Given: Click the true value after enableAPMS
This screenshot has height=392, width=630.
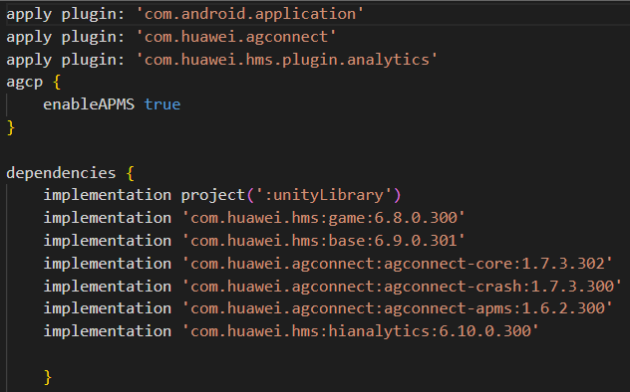Looking at the screenshot, I should click(x=162, y=105).
